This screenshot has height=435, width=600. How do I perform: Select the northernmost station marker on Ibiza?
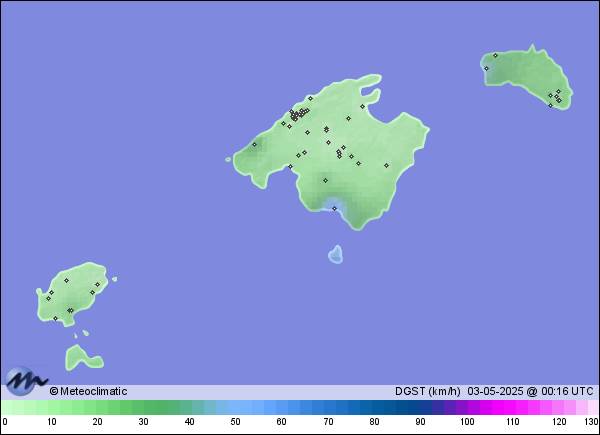click(x=66, y=280)
